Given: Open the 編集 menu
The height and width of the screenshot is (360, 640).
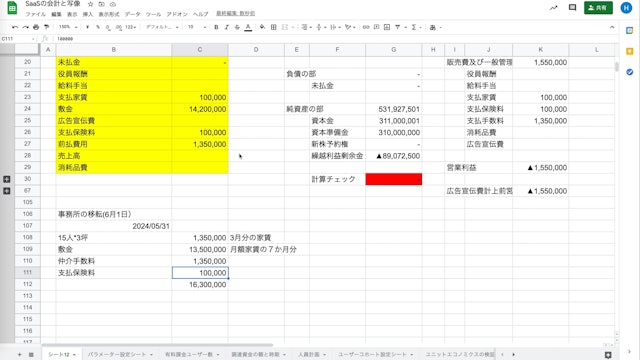Looking at the screenshot, I should click(56, 14).
